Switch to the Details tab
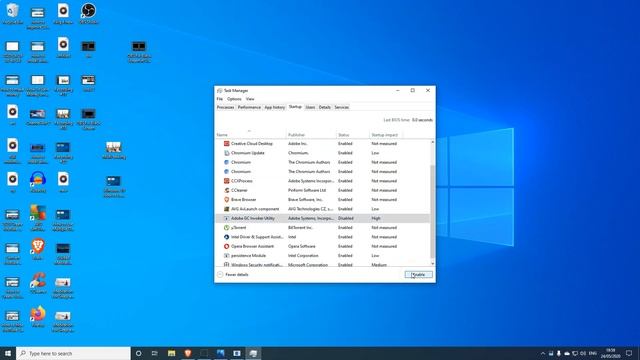The width and height of the screenshot is (640, 360). pyautogui.click(x=324, y=107)
